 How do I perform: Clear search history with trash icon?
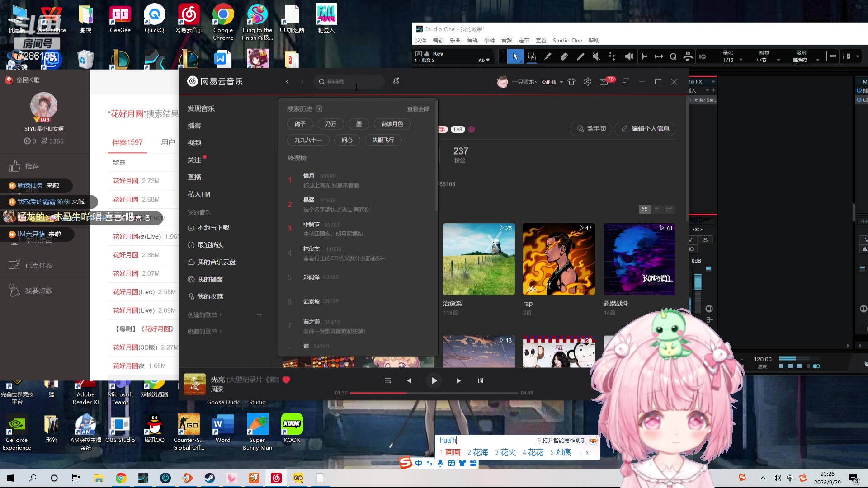click(x=319, y=109)
